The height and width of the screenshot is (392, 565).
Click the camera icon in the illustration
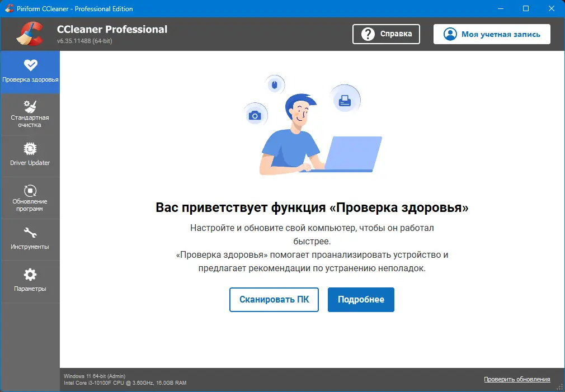click(x=256, y=115)
